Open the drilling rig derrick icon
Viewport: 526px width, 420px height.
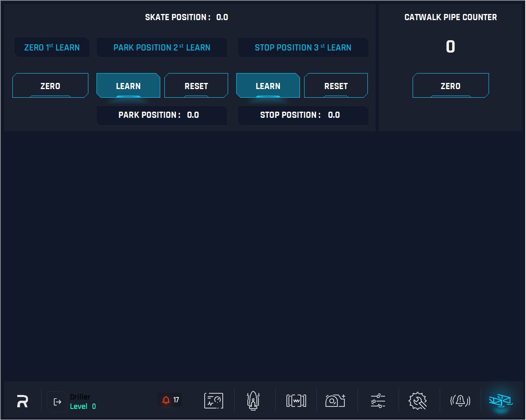[x=253, y=401]
